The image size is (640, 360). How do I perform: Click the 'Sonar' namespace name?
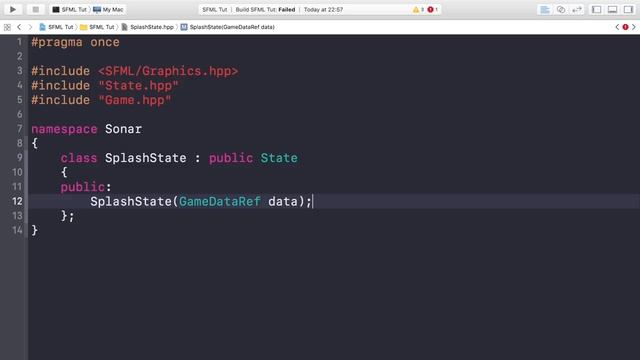124,129
